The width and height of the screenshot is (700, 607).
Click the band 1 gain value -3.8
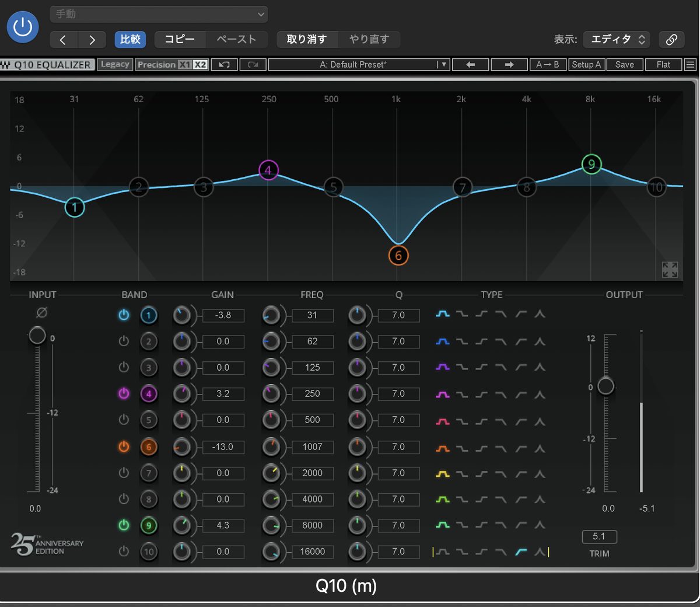pos(223,315)
